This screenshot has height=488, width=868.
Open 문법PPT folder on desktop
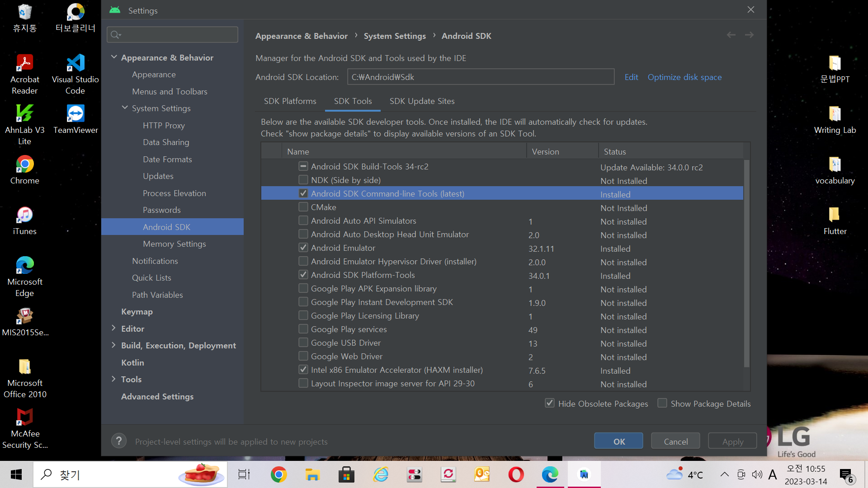835,69
